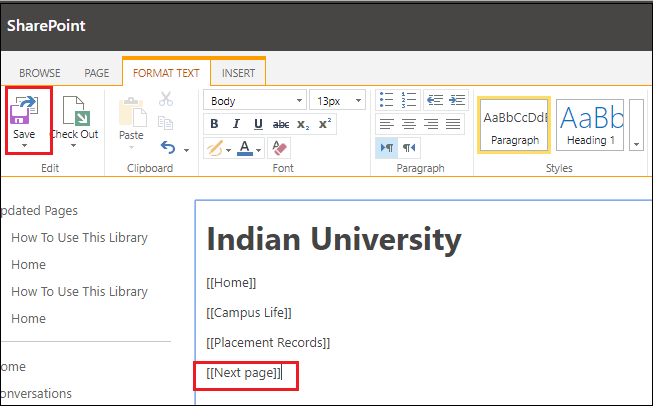Click the Conversations navigation link
This screenshot has height=406, width=653.
click(x=36, y=394)
